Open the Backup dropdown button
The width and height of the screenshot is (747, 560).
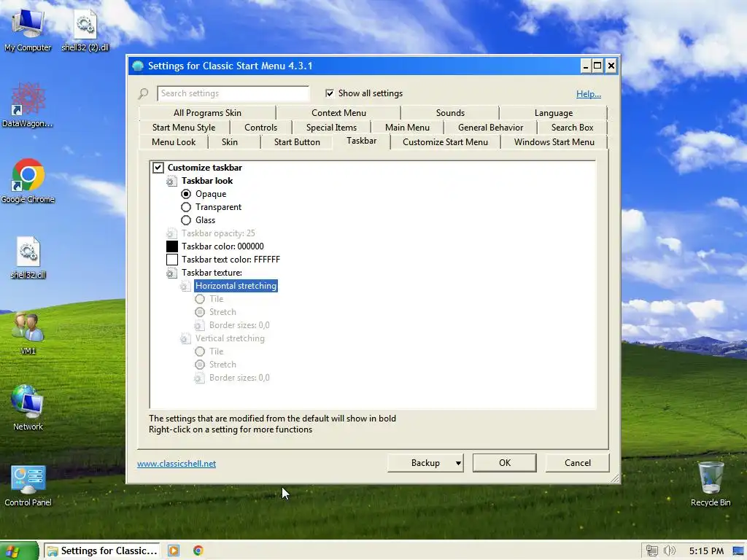(x=425, y=463)
